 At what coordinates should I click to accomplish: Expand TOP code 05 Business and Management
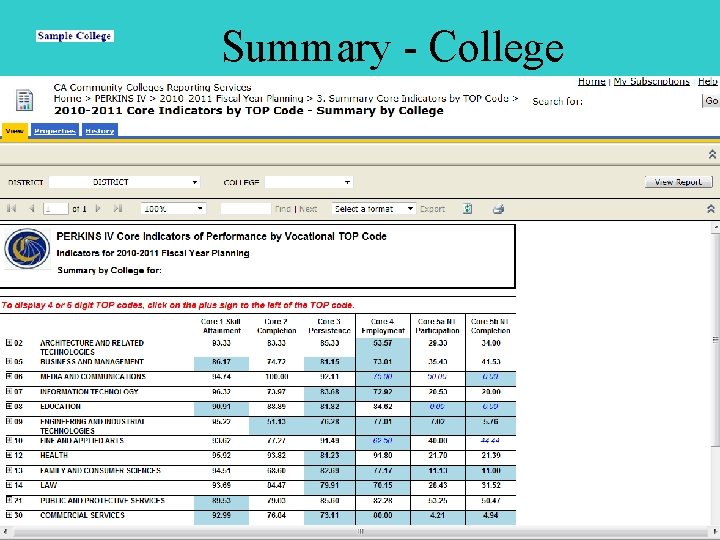tap(9, 361)
